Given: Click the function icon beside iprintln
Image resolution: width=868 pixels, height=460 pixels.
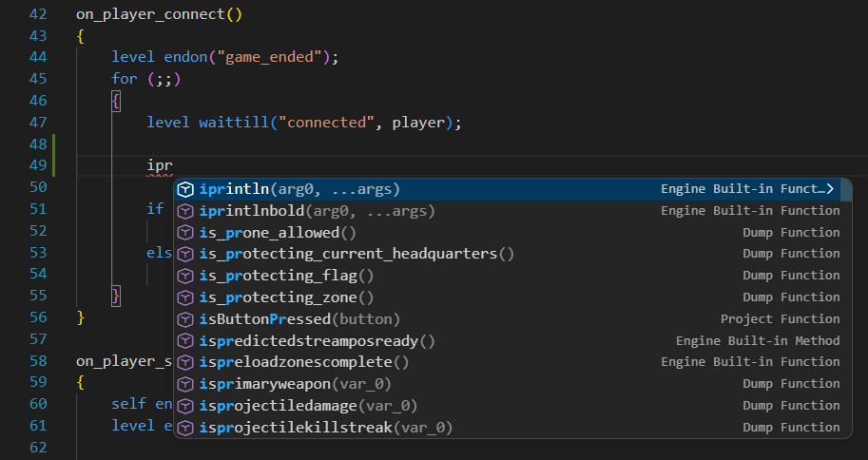Looking at the screenshot, I should [x=185, y=189].
